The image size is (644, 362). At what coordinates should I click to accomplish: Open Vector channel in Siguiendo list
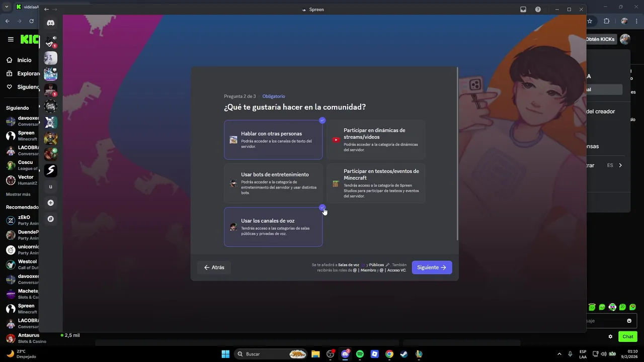point(22,180)
